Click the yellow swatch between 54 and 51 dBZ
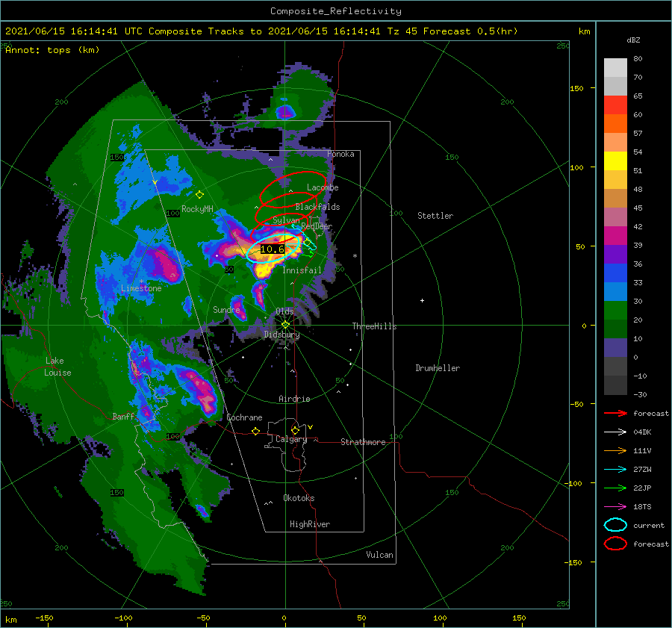 (615, 161)
